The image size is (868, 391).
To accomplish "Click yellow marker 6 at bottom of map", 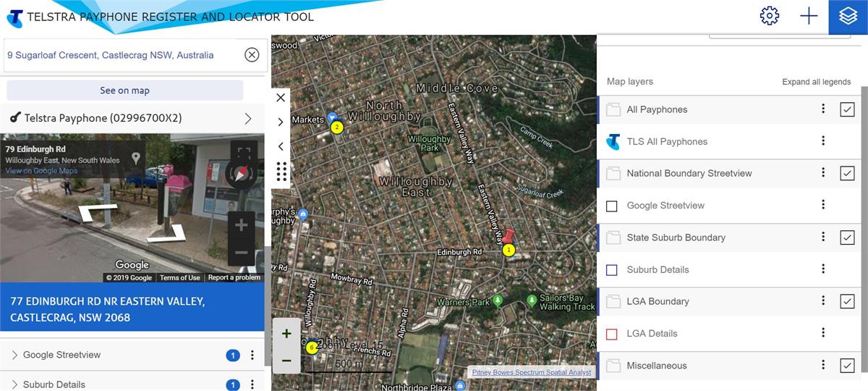I will (x=312, y=348).
